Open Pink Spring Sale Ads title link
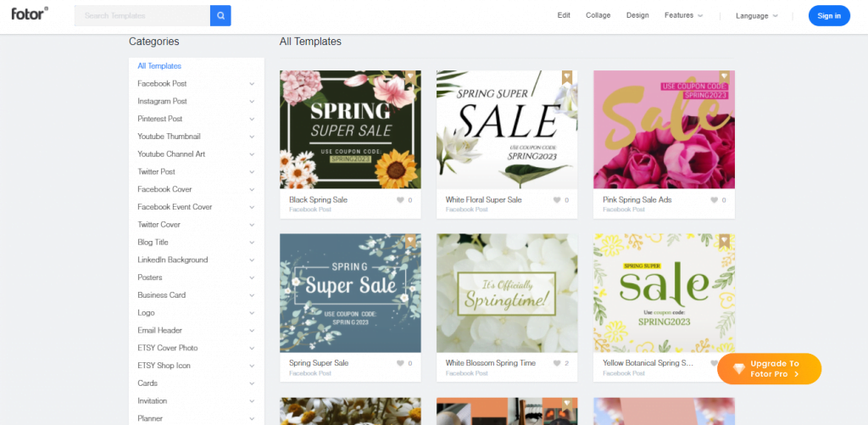Viewport: 868px width, 425px height. pos(637,199)
